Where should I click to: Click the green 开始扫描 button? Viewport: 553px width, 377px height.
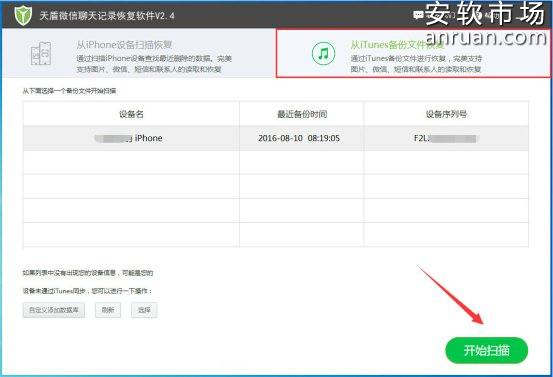[487, 350]
